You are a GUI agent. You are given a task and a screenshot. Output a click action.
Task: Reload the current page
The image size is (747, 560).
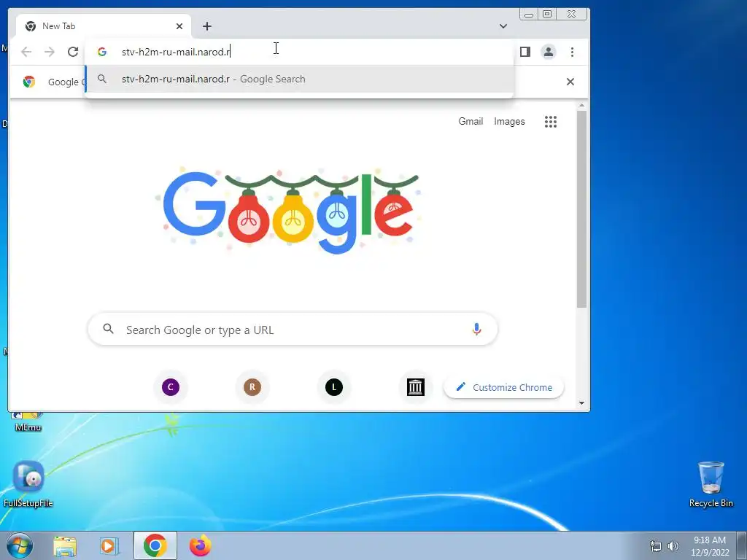pyautogui.click(x=73, y=52)
